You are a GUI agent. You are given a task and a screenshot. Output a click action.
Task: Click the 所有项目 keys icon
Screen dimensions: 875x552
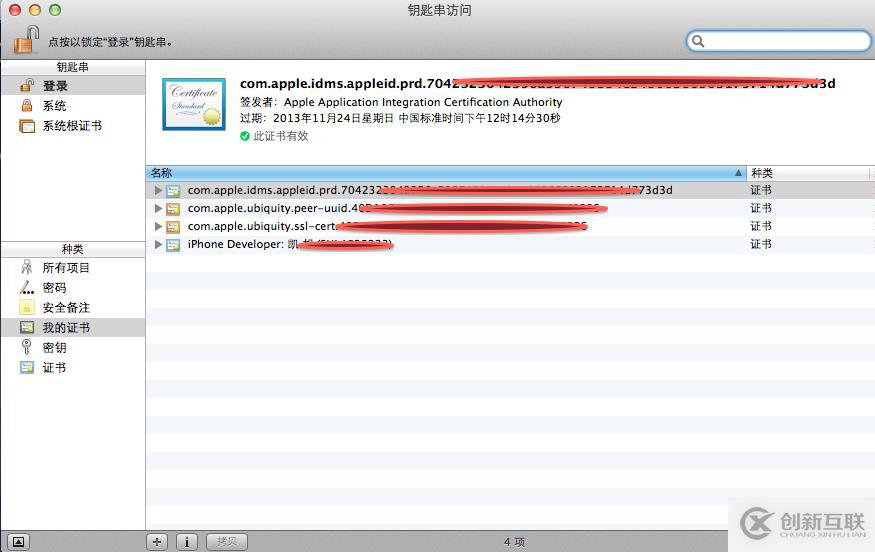[27, 267]
